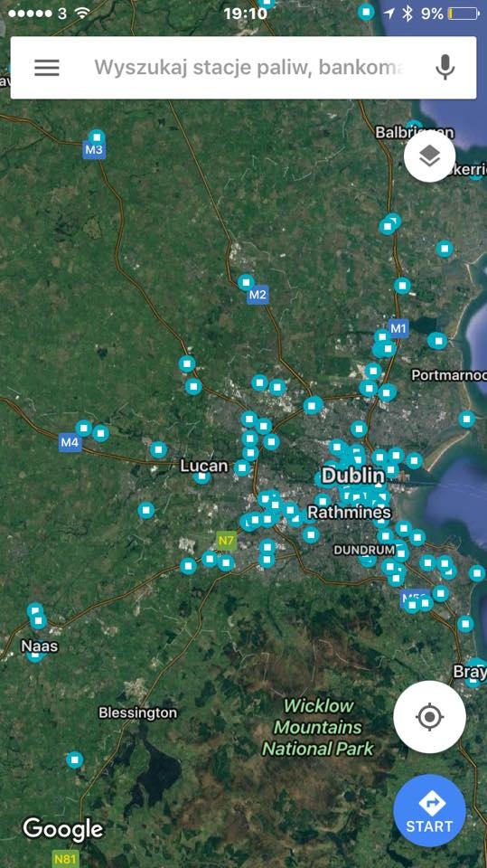The height and width of the screenshot is (868, 487).
Task: Tap the Blessington town label
Action: [138, 712]
